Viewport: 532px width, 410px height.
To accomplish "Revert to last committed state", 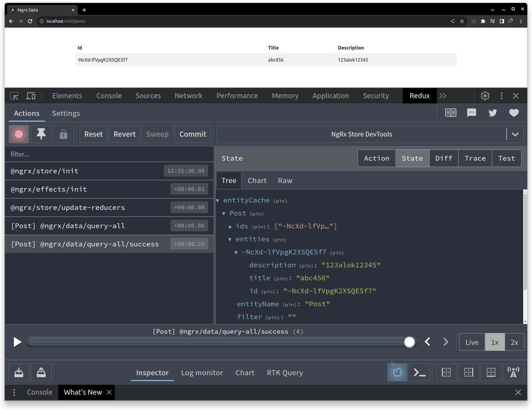I will [x=124, y=134].
